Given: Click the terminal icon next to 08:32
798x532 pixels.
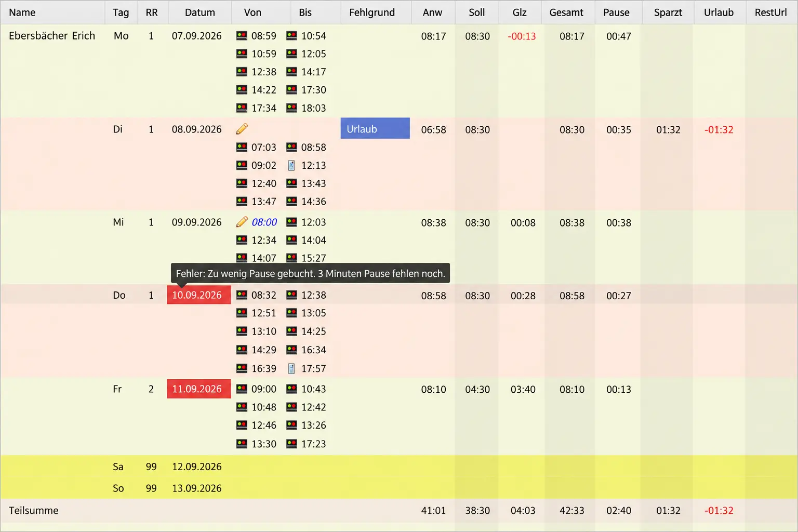Looking at the screenshot, I should (242, 295).
